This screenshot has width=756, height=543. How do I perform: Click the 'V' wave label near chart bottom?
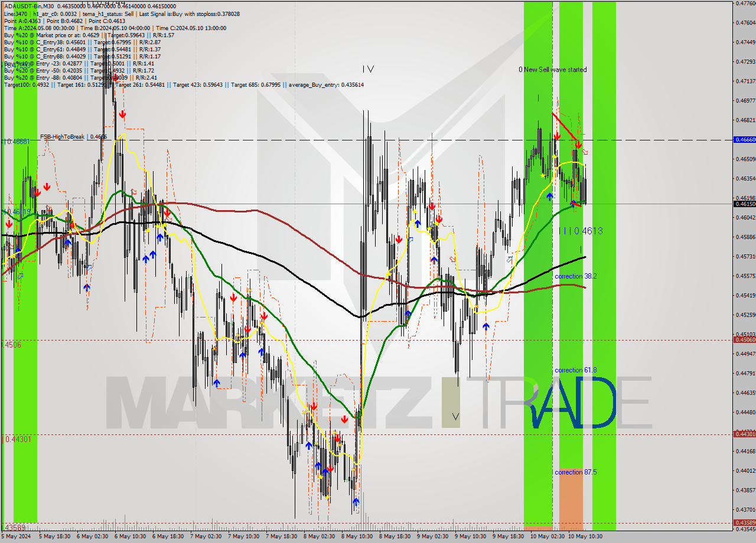[455, 416]
